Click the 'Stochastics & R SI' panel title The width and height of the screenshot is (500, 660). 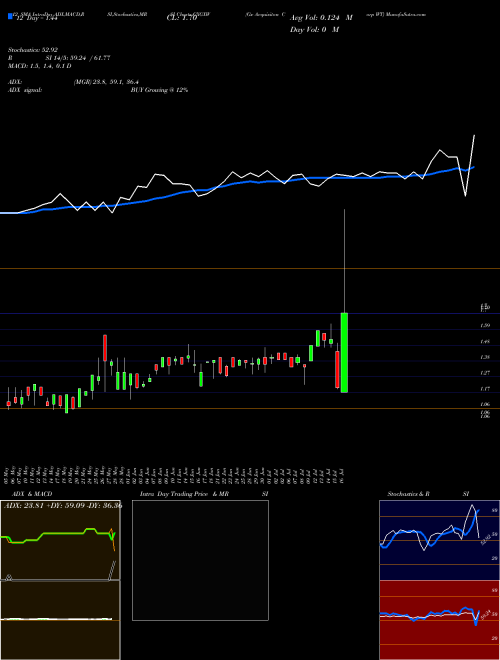(428, 494)
